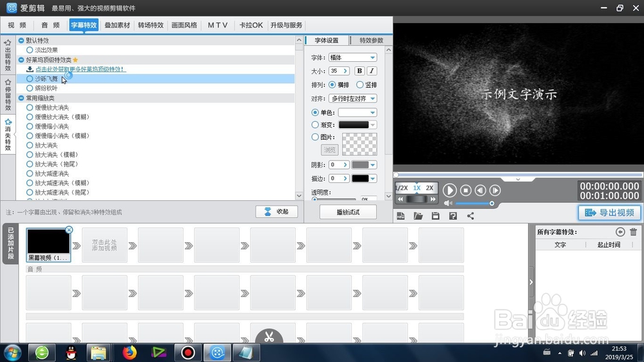Click the back arrow icon in subtitle effects panel
Image resolution: width=644 pixels, height=362 pixels.
click(620, 232)
